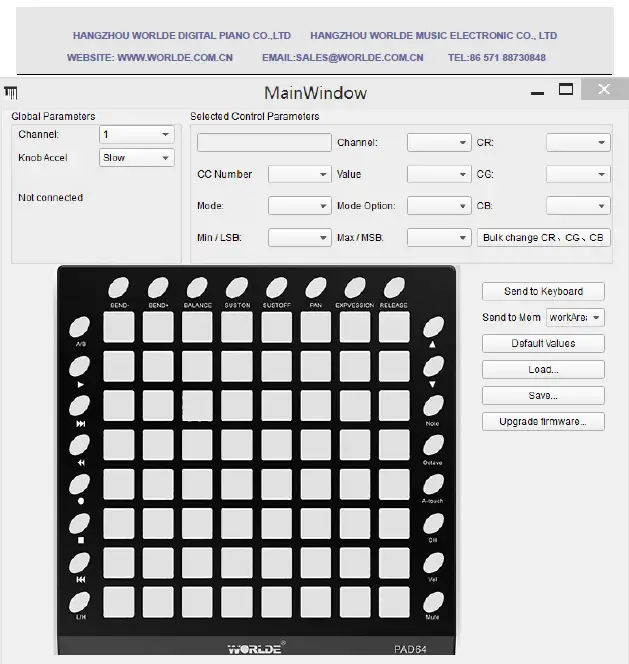The height and width of the screenshot is (664, 629).
Task: Open the Min / LSB dropdown
Action: tap(299, 238)
